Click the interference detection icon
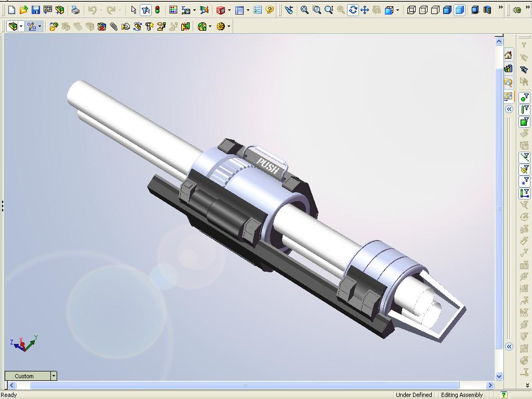The width and height of the screenshot is (532, 399). (x=185, y=26)
